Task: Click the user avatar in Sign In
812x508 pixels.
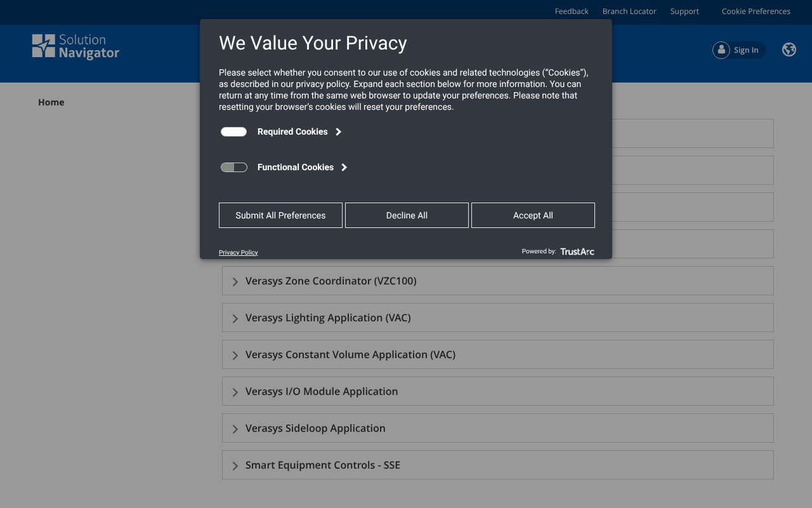Action: [x=721, y=50]
